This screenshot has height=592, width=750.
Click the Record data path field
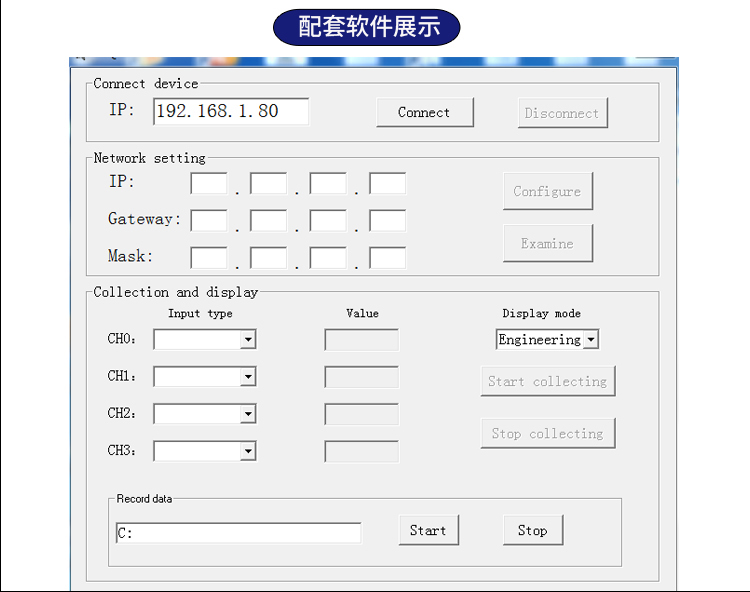[x=239, y=533]
